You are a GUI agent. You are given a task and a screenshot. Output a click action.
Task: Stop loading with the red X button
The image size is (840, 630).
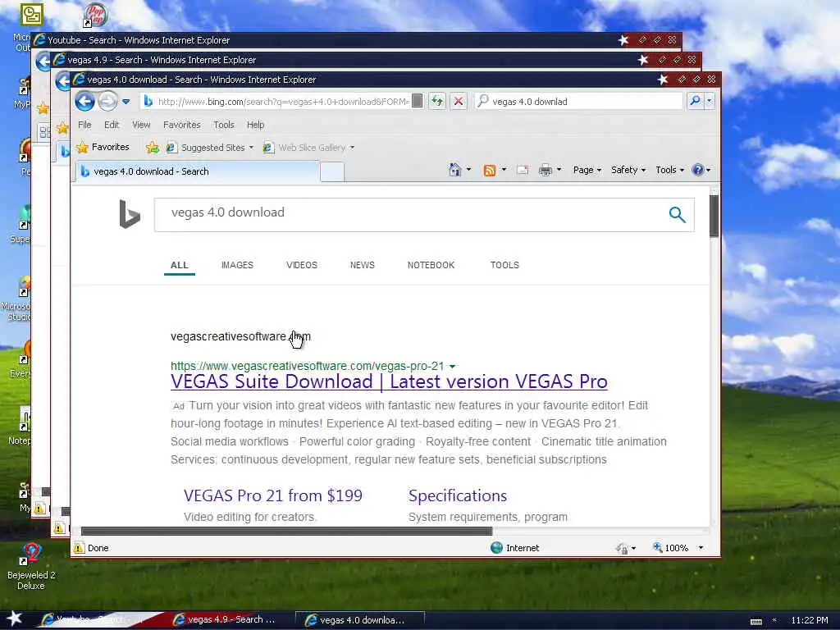[x=458, y=101]
